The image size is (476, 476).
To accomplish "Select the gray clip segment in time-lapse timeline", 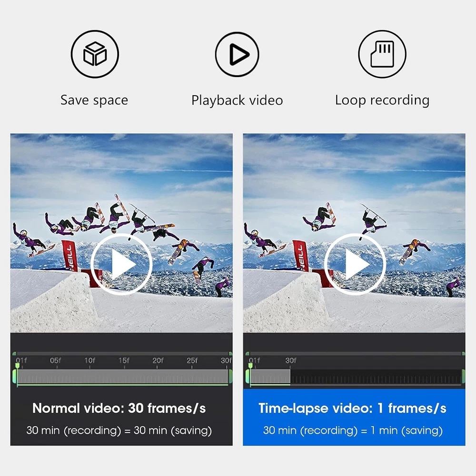I will 270,377.
